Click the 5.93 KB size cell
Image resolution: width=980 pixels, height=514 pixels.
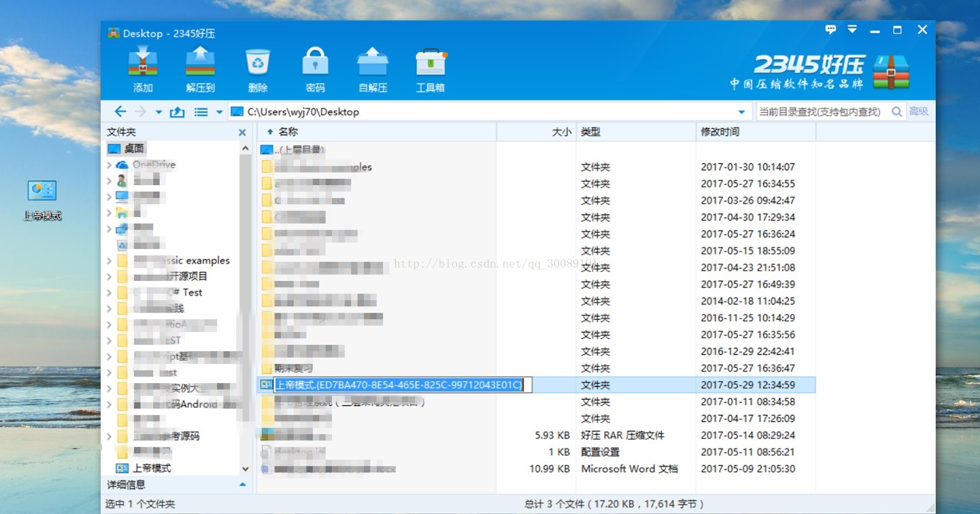(x=552, y=435)
